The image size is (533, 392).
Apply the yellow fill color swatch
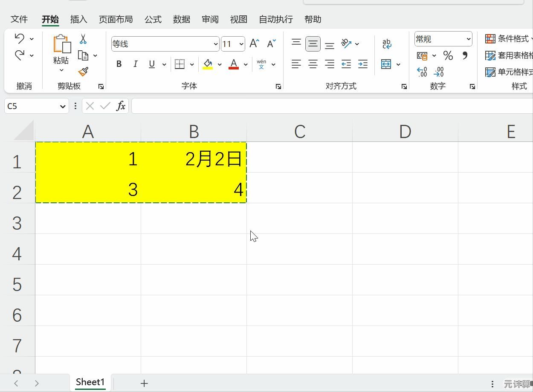[208, 64]
